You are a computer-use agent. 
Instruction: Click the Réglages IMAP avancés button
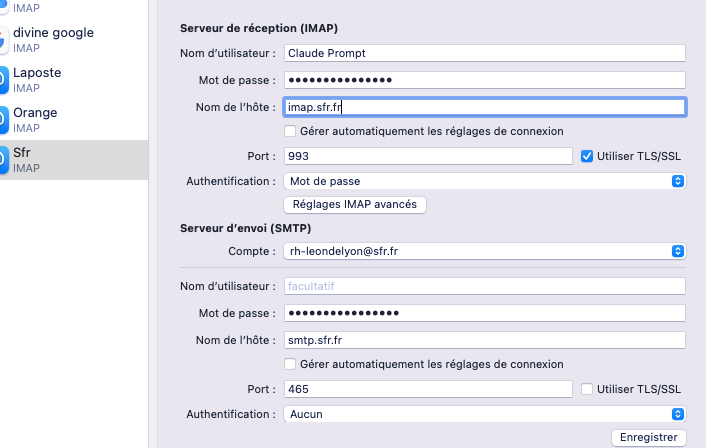(356, 205)
